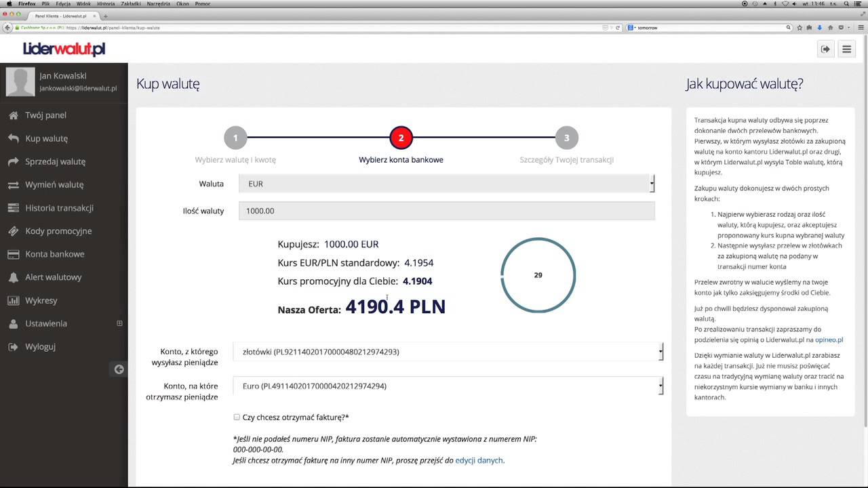868x488 pixels.
Task: Open Kody promocyjne in sidebar
Action: point(58,231)
